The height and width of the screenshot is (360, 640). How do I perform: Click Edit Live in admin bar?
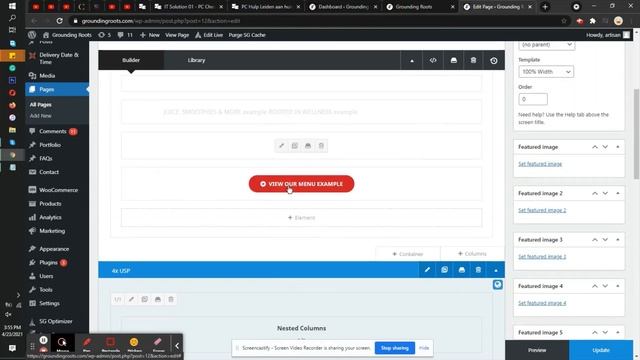click(x=209, y=35)
